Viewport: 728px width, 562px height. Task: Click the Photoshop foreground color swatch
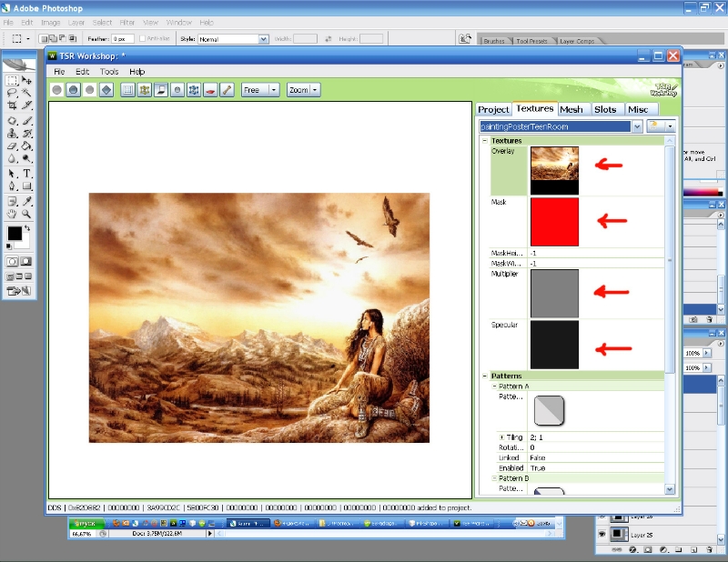15,234
